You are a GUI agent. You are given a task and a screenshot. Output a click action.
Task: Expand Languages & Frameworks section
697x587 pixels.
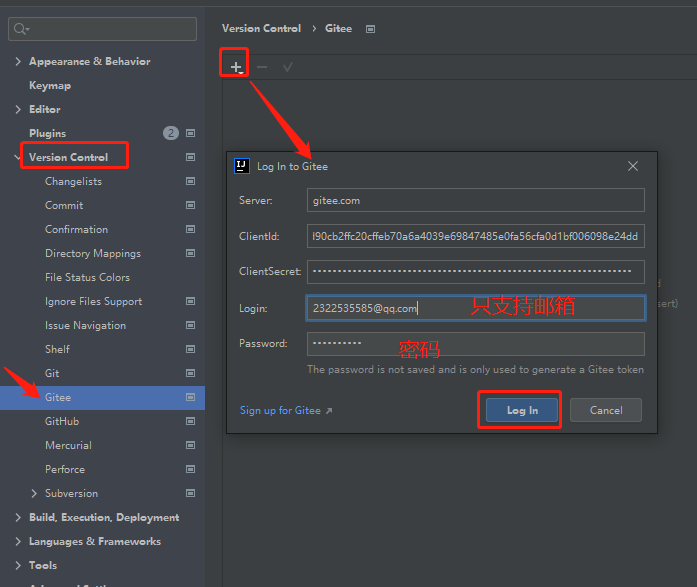point(18,541)
